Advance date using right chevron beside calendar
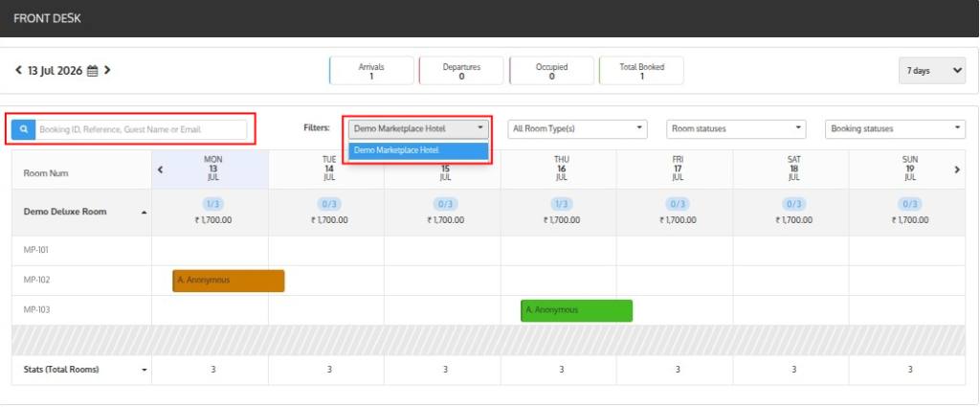Image resolution: width=980 pixels, height=407 pixels. tap(107, 70)
